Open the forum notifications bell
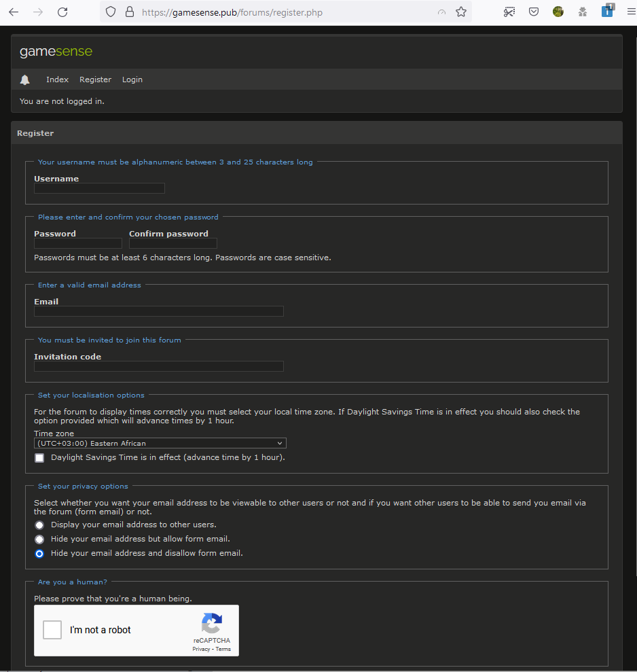The width and height of the screenshot is (637, 672). coord(25,79)
